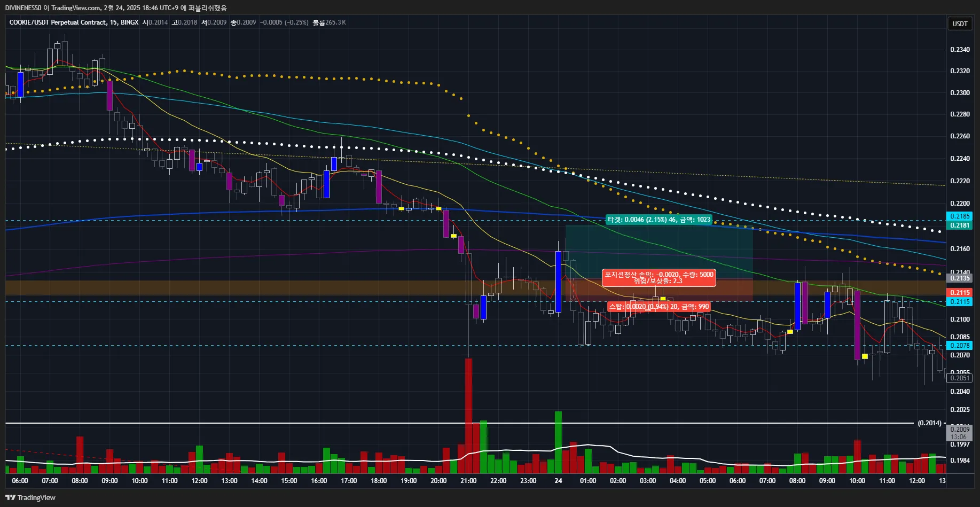Click the red 0.2115 price label on the axis
This screenshot has width=980, height=507.
960,293
